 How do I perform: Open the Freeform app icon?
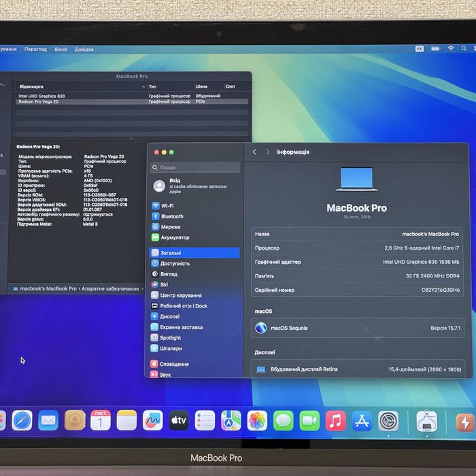pyautogui.click(x=153, y=420)
